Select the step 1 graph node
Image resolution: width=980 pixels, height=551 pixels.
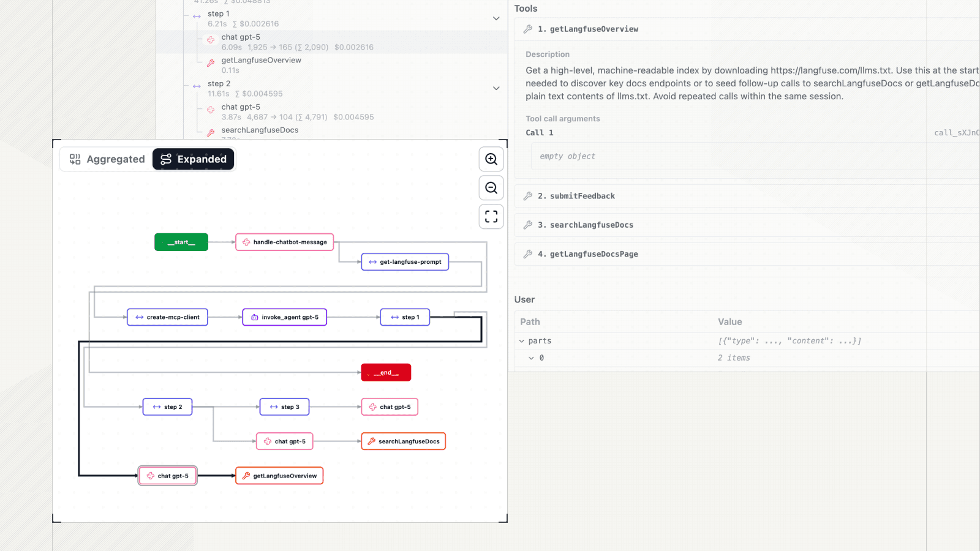[x=405, y=317]
